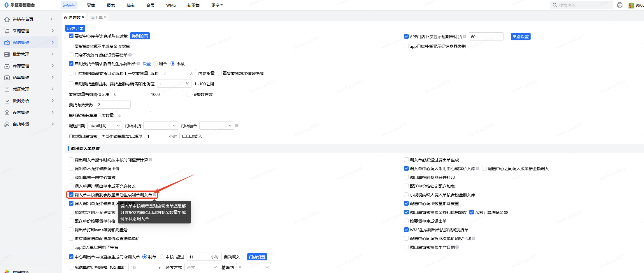Click help icon beside 调出单审核校验生产日期
The width and height of the screenshot is (644, 273).
[x=457, y=247]
